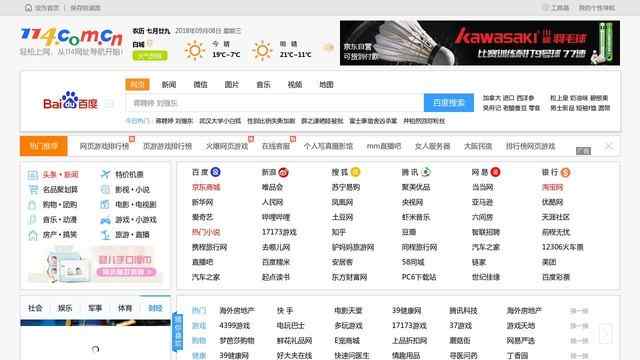
Task: Select the 地图 search tab
Action: (x=326, y=84)
